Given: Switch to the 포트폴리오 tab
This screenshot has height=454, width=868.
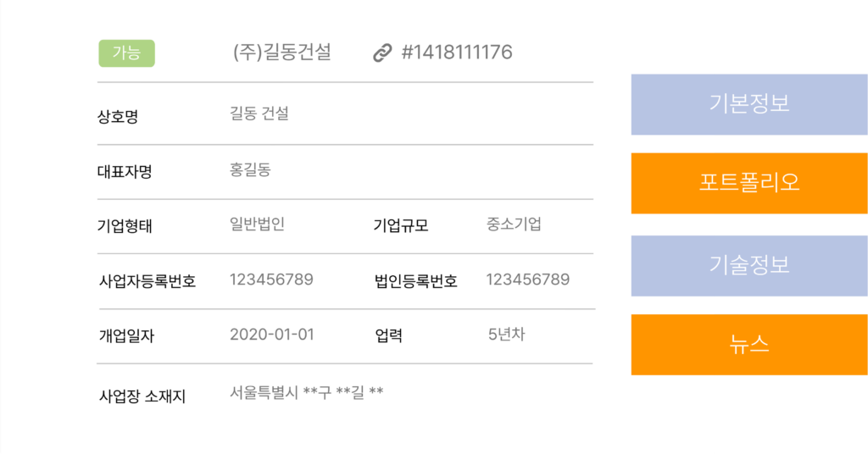Looking at the screenshot, I should (x=748, y=183).
